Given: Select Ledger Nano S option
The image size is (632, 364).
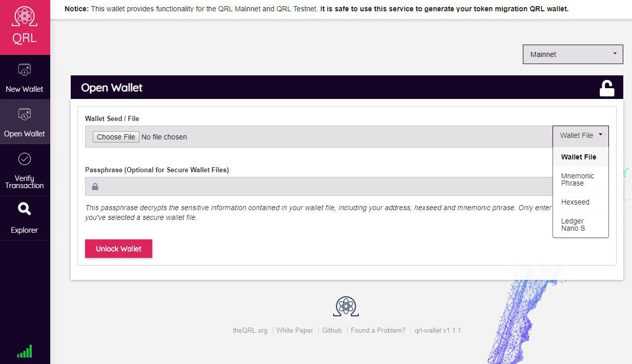Looking at the screenshot, I should pos(581,225).
